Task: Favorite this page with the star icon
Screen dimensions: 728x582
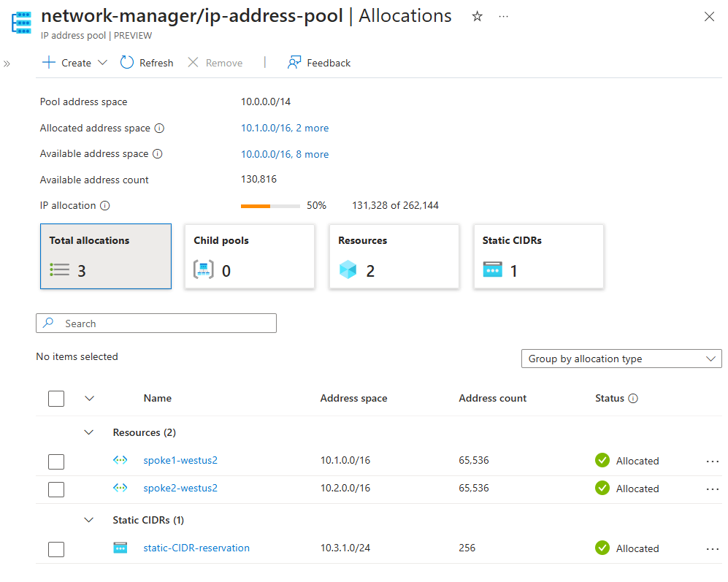Action: click(x=477, y=17)
